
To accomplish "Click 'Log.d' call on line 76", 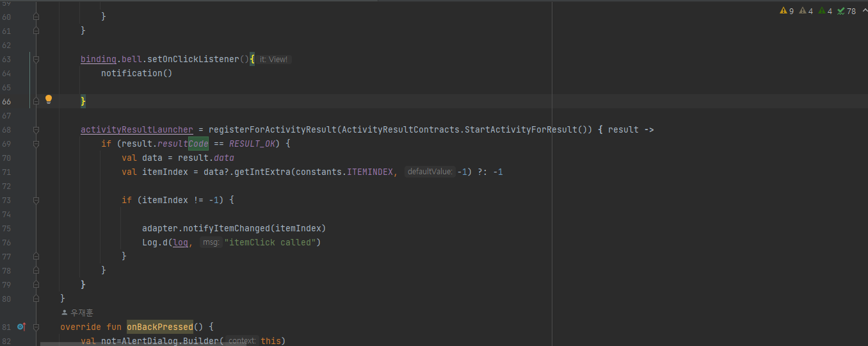I will click(x=155, y=242).
